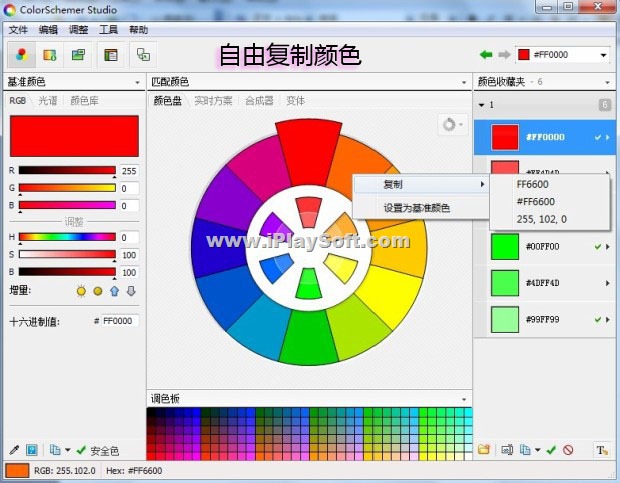The height and width of the screenshot is (483, 620).
Task: Open the 帮助 menu
Action: point(138,30)
